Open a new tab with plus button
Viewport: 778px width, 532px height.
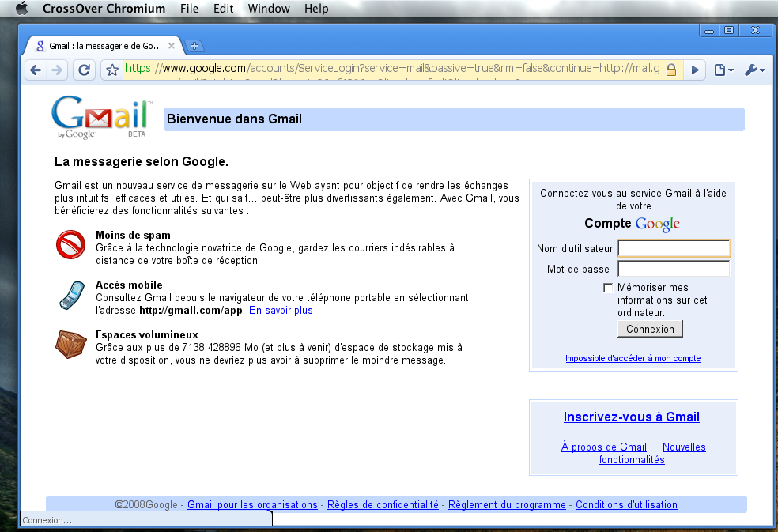[x=194, y=46]
